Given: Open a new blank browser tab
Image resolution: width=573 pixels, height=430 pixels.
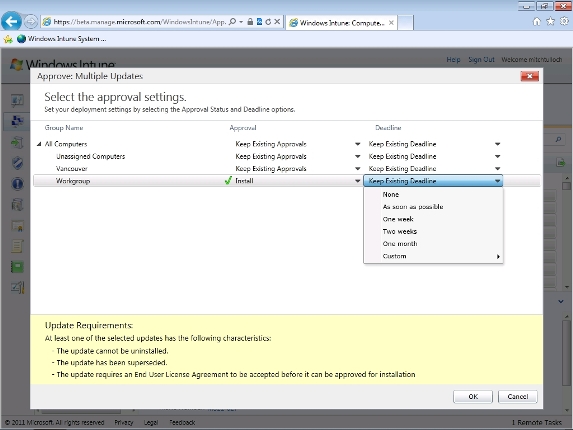Looking at the screenshot, I should click(x=405, y=23).
